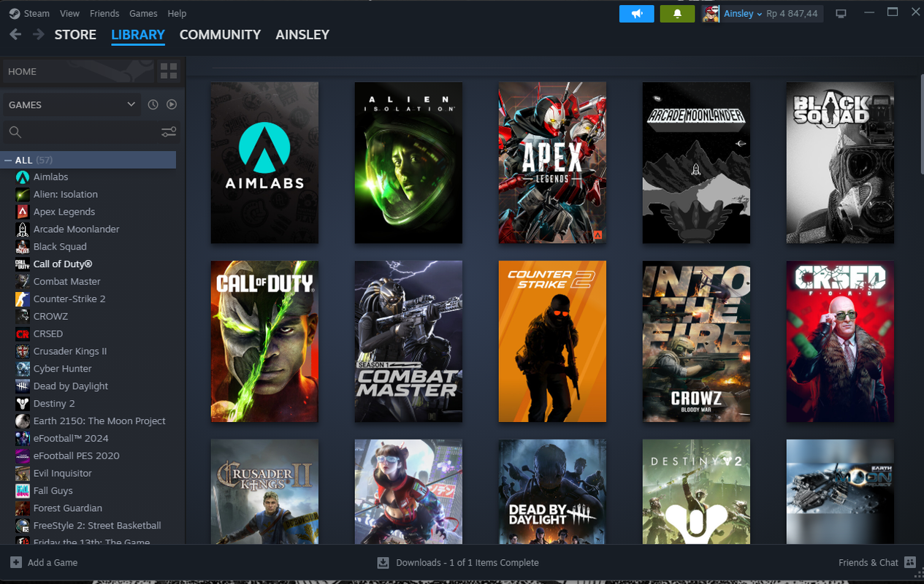The height and width of the screenshot is (584, 924).
Task: Open advanced filter sliders icon
Action: pyautogui.click(x=169, y=132)
